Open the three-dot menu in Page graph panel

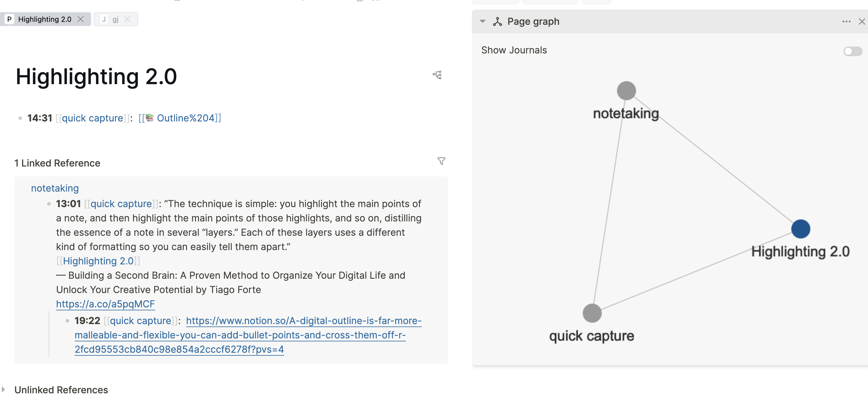[846, 21]
